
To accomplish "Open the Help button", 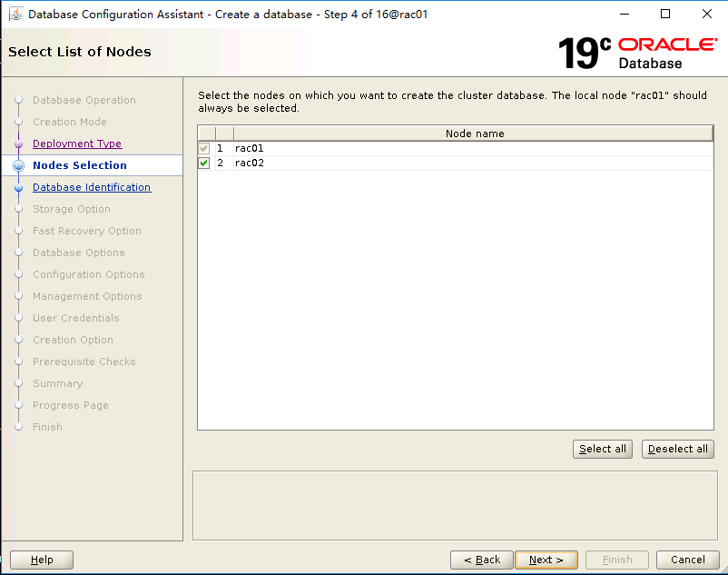I will (x=42, y=560).
